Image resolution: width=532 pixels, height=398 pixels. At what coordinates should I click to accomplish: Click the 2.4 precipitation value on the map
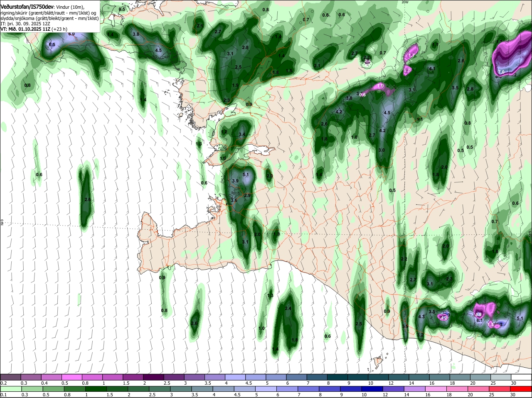[x=288, y=308]
